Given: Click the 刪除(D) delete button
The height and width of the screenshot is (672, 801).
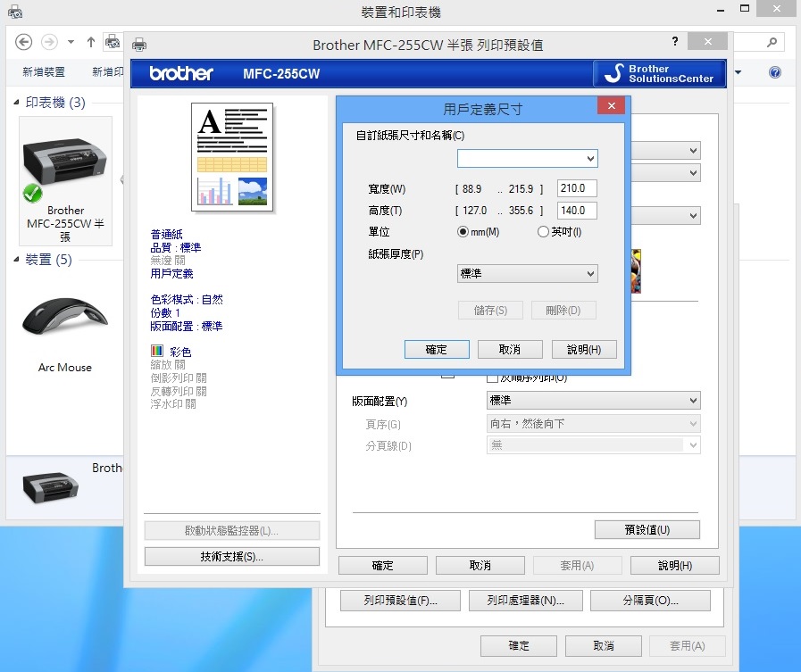Looking at the screenshot, I should [563, 311].
